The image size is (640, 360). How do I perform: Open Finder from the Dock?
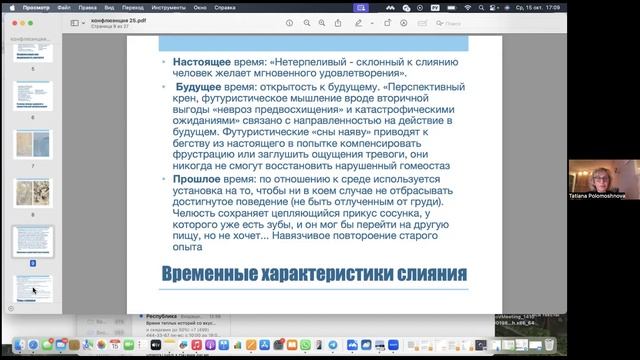(19, 345)
